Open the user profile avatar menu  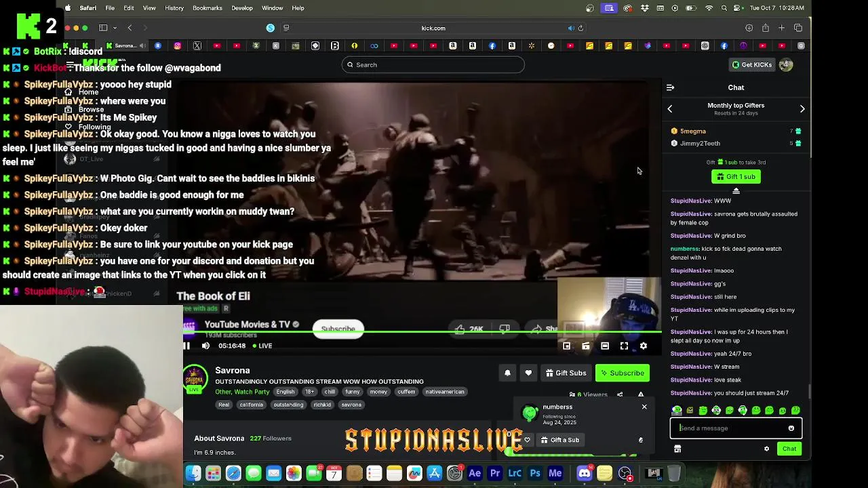[x=786, y=65]
